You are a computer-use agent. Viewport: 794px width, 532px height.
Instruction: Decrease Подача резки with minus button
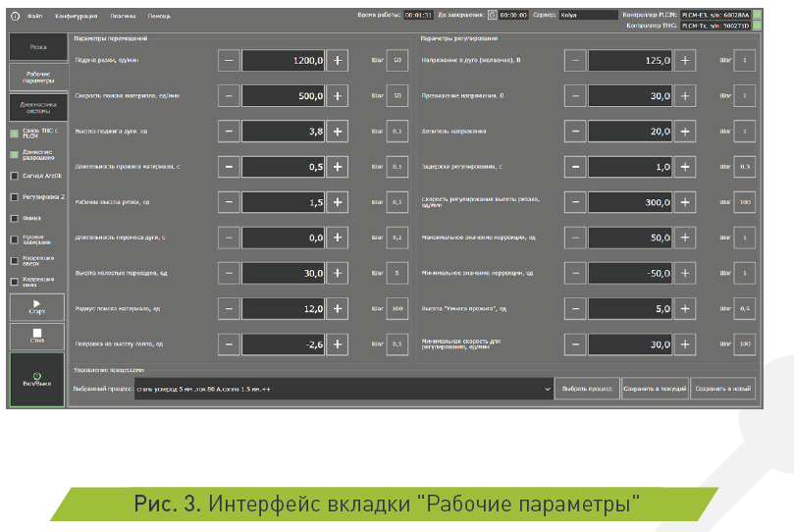[x=229, y=60]
